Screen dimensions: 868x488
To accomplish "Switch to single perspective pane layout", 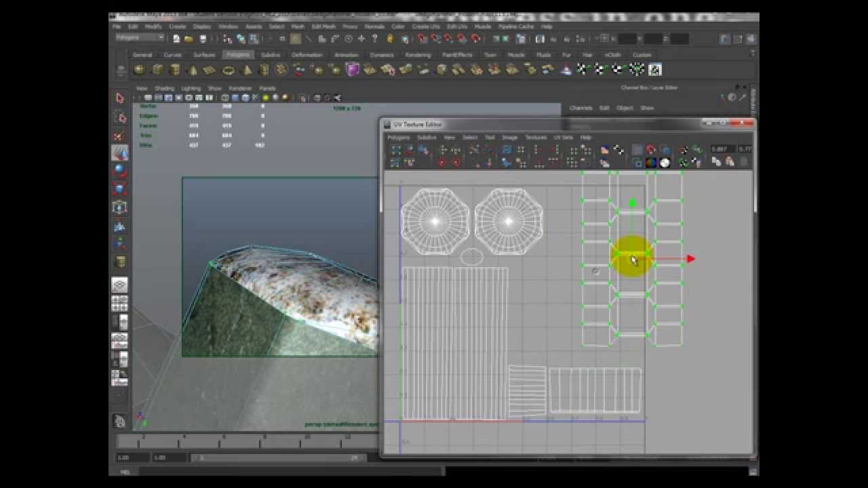I will point(119,285).
